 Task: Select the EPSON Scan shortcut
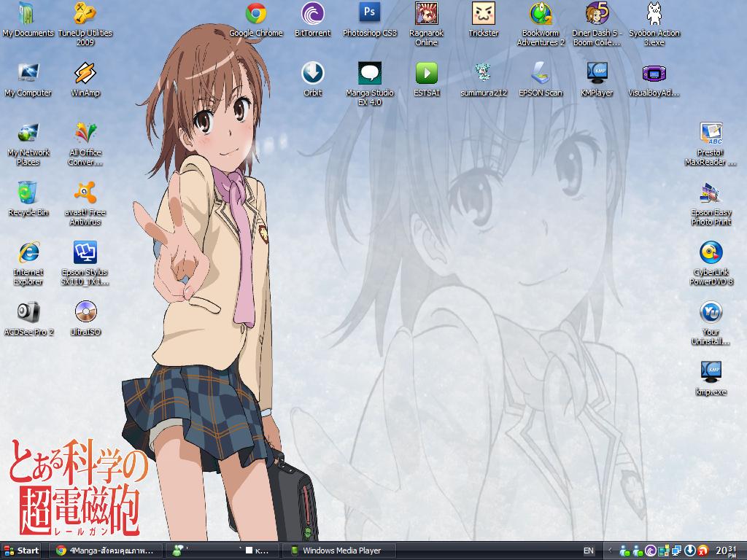541,80
